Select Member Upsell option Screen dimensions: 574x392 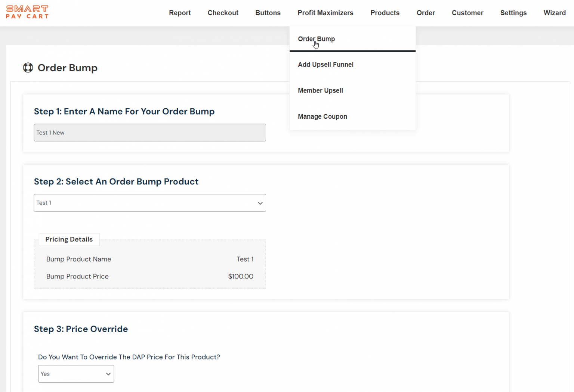[x=320, y=90]
